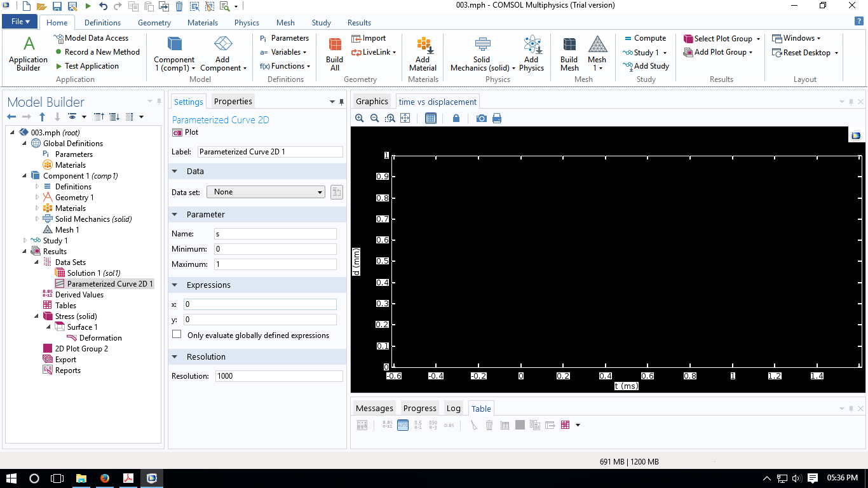Click the lock icon in the plot toolbar
Image resolution: width=868 pixels, height=488 pixels.
[x=456, y=118]
